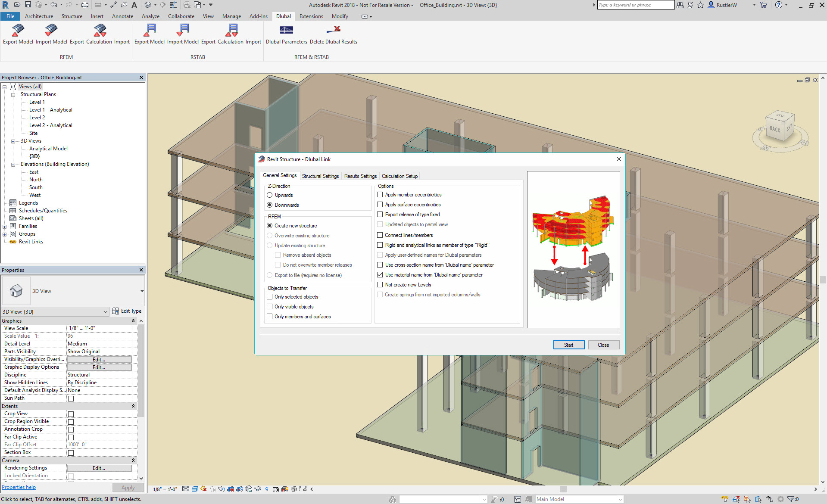
Task: Open Properties help link
Action: tap(19, 487)
